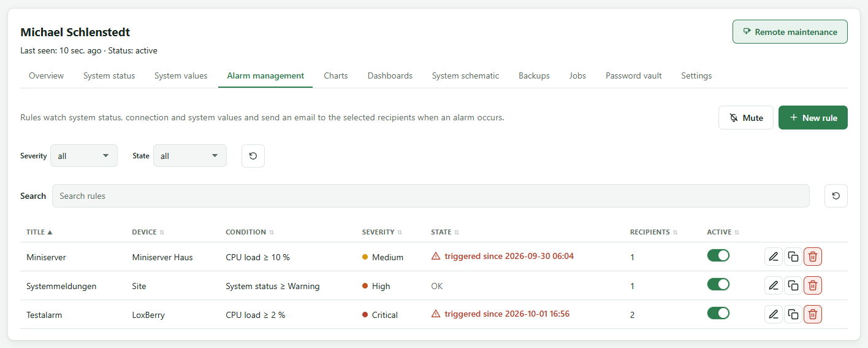868x348 pixels.
Task: Copy the Systemmeldungen rule
Action: 793,285
